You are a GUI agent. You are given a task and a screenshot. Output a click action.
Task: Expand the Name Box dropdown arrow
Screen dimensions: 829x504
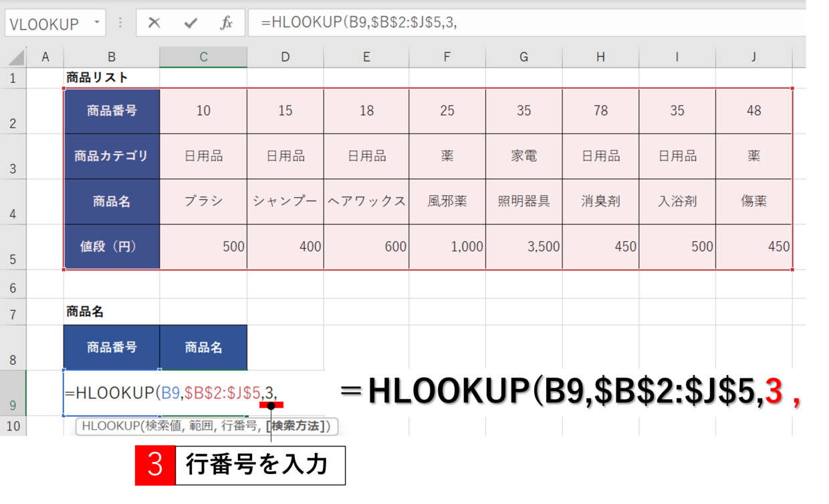[x=97, y=23]
